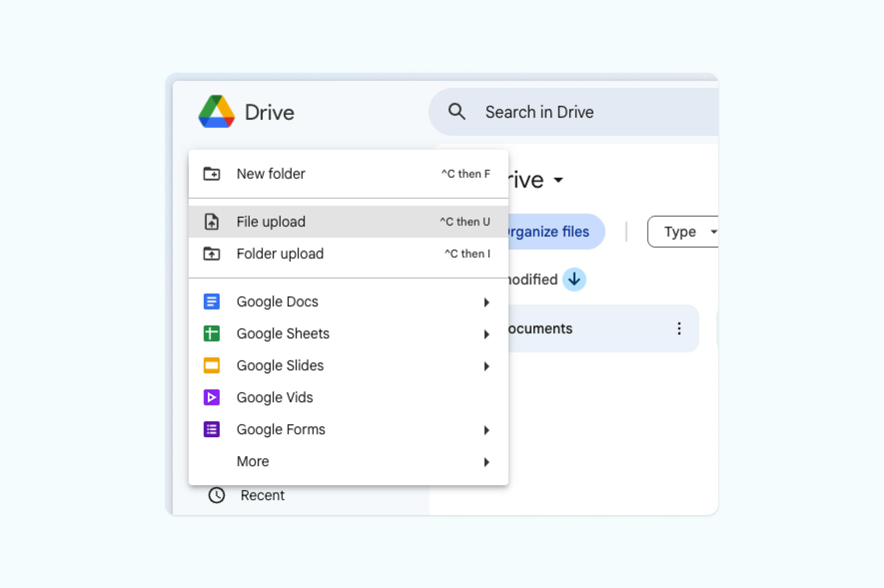Expand the More submenu arrow

[486, 462]
